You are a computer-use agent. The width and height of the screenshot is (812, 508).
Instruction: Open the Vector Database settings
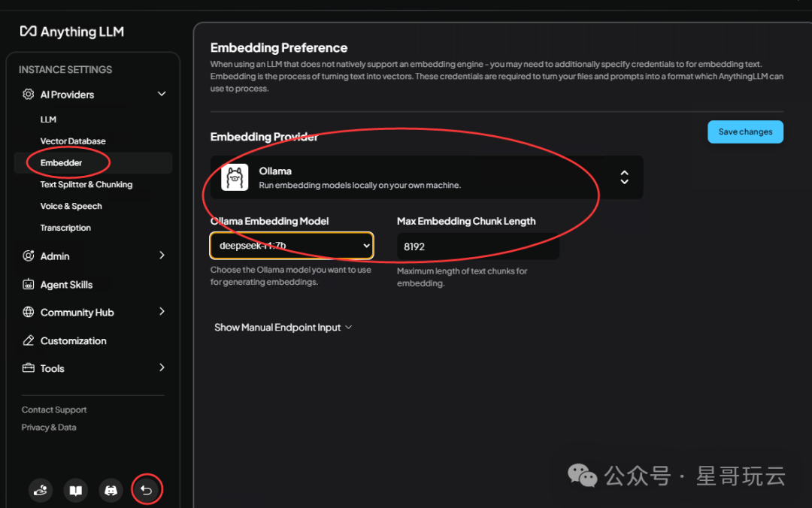(x=73, y=141)
